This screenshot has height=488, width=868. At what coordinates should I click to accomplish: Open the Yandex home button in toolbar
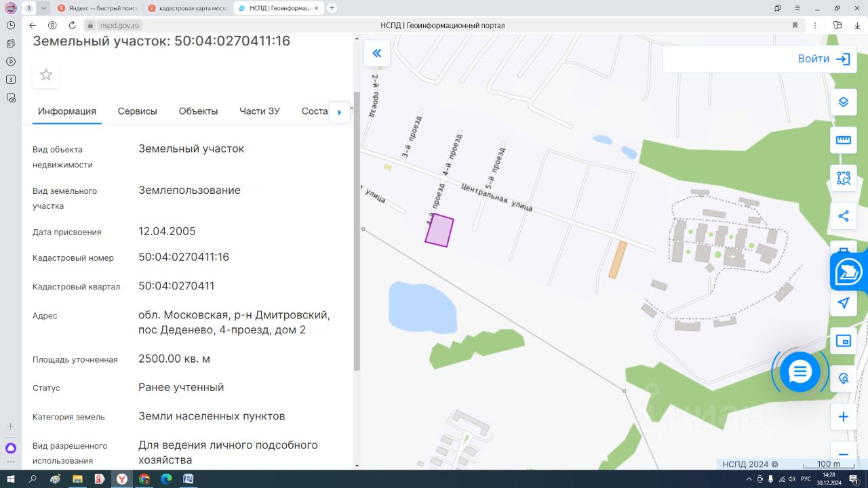[52, 25]
